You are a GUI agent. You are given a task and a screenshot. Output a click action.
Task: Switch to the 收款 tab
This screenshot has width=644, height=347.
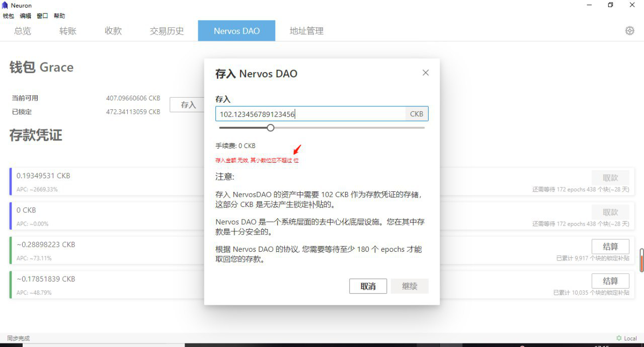coord(113,31)
